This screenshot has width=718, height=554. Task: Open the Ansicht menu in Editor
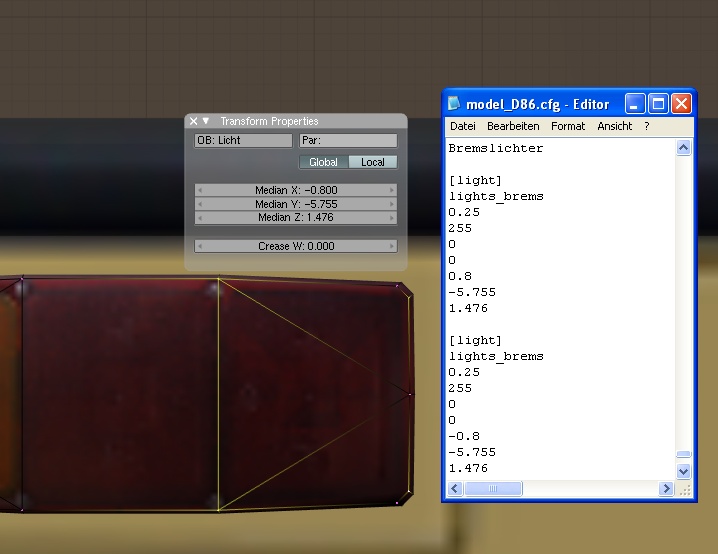click(615, 126)
